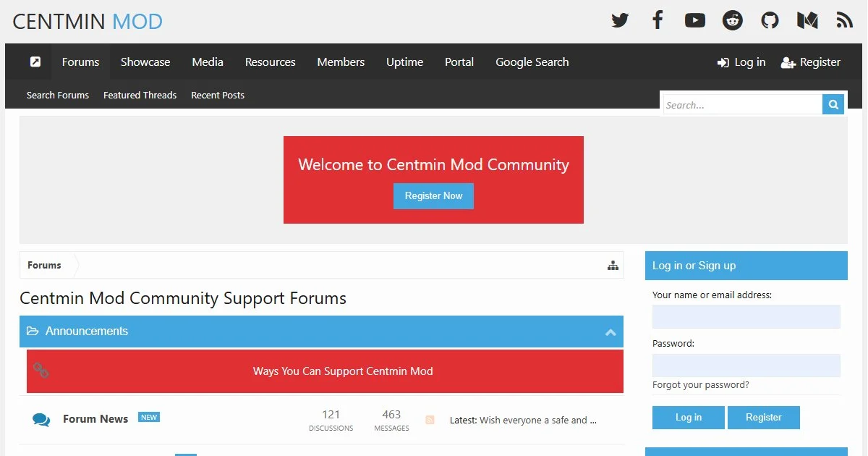Collapse the Announcements category
868x456 pixels.
[x=610, y=332]
